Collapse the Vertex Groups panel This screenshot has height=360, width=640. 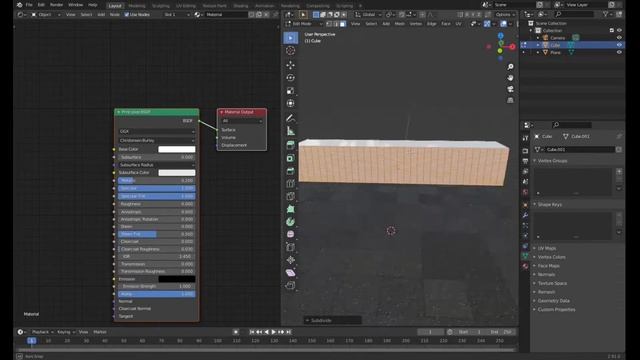[551, 161]
